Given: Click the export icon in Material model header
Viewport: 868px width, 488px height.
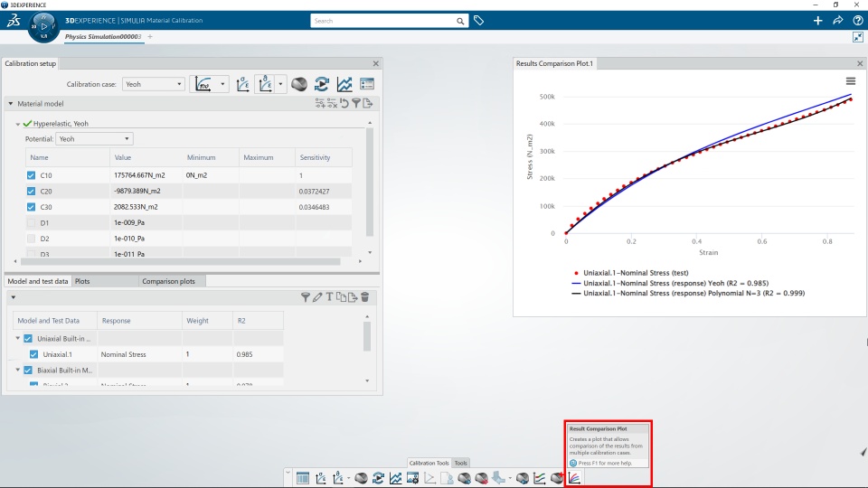Looking at the screenshot, I should click(368, 103).
